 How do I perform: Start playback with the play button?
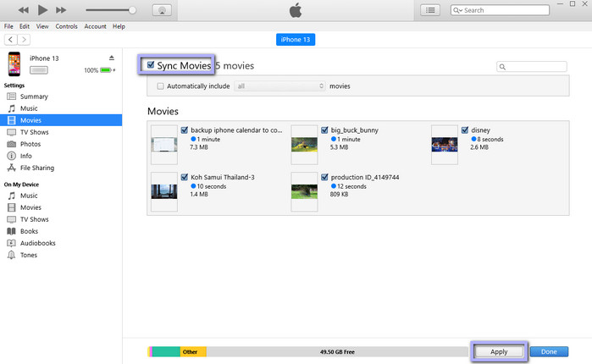(x=42, y=10)
